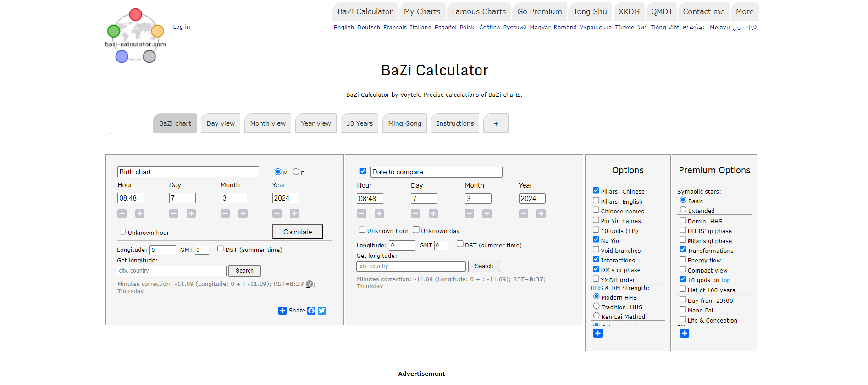Increase Birth chart Year with plus
Viewport: 868px width, 385px height.
[294, 213]
